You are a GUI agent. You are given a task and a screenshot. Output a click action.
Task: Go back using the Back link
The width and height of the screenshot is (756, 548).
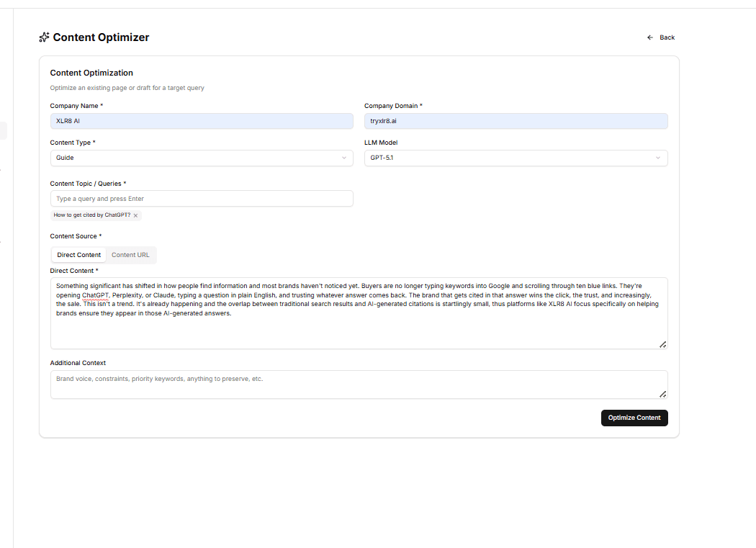(x=661, y=37)
